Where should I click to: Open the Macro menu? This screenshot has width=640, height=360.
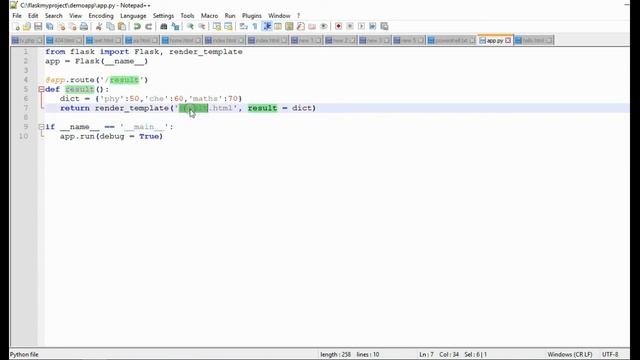[x=209, y=16]
